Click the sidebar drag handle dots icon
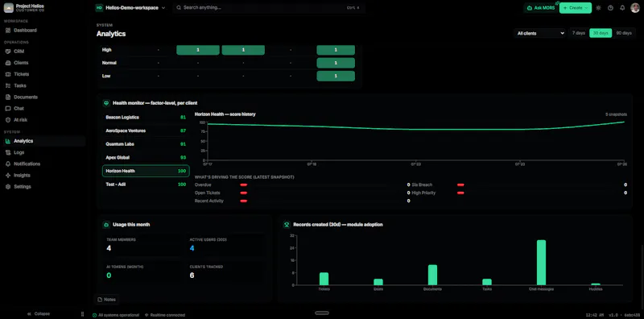Viewport: 644px width, 319px height. click(x=83, y=313)
